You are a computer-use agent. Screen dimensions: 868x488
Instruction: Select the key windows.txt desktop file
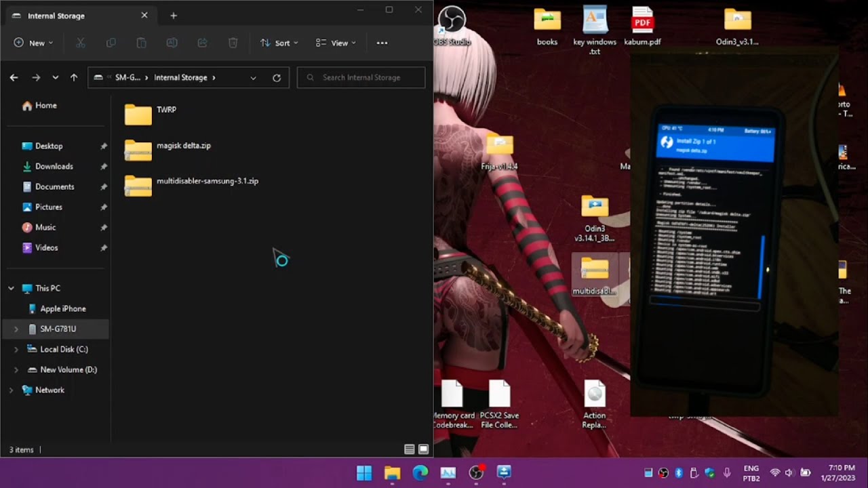tap(595, 30)
